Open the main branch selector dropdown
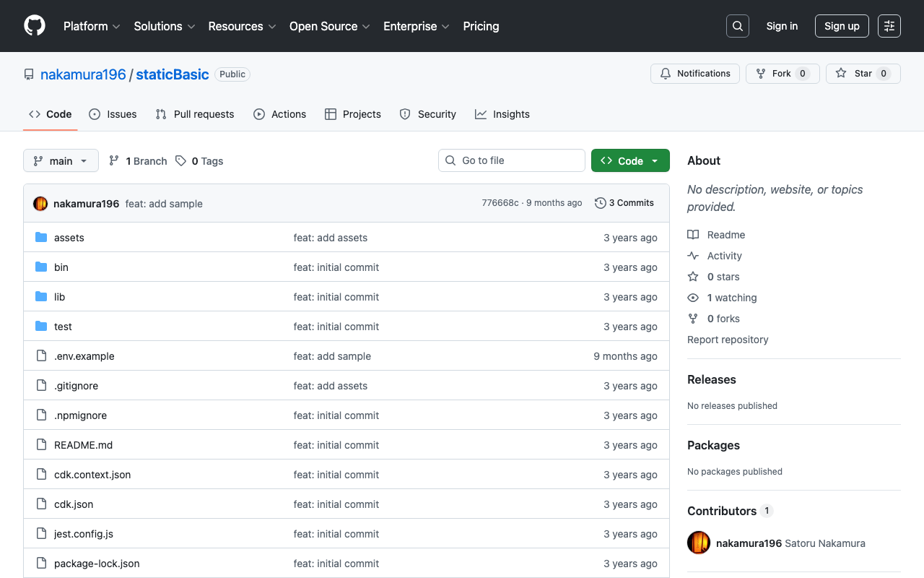 [x=61, y=160]
